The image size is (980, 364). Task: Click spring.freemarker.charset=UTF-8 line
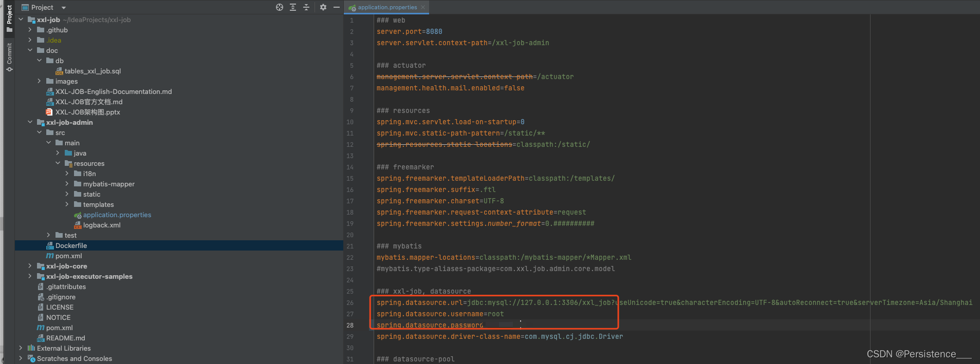(x=440, y=201)
